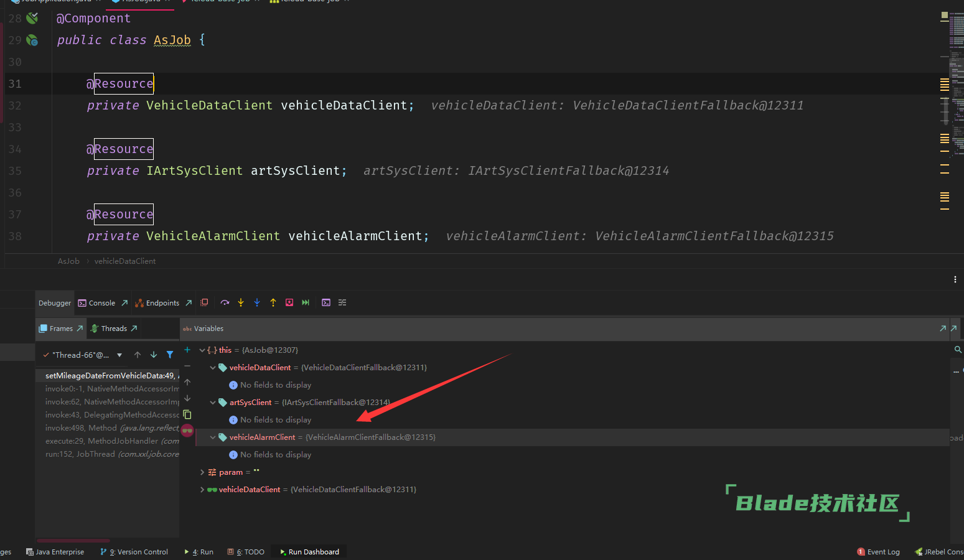Click AsJob breadcrumb

click(x=68, y=261)
